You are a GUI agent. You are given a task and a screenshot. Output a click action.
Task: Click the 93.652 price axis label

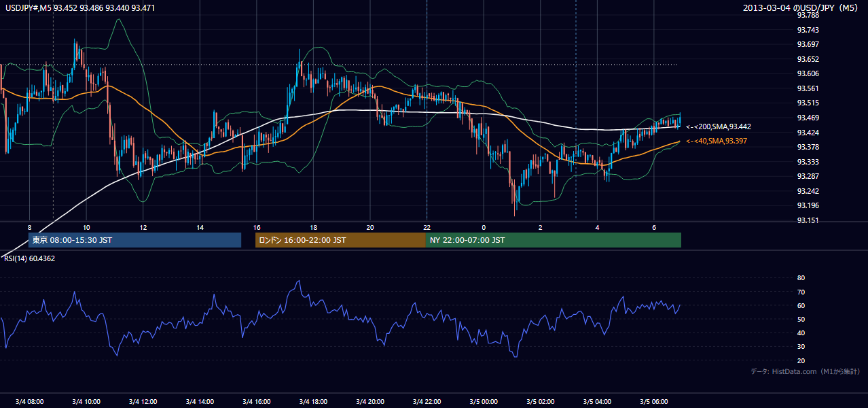[x=808, y=59]
